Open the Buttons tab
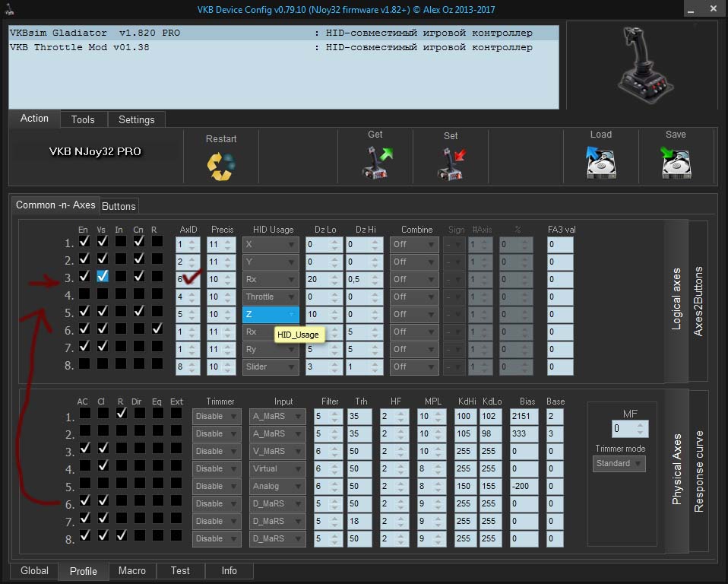728x584 pixels. pos(119,206)
